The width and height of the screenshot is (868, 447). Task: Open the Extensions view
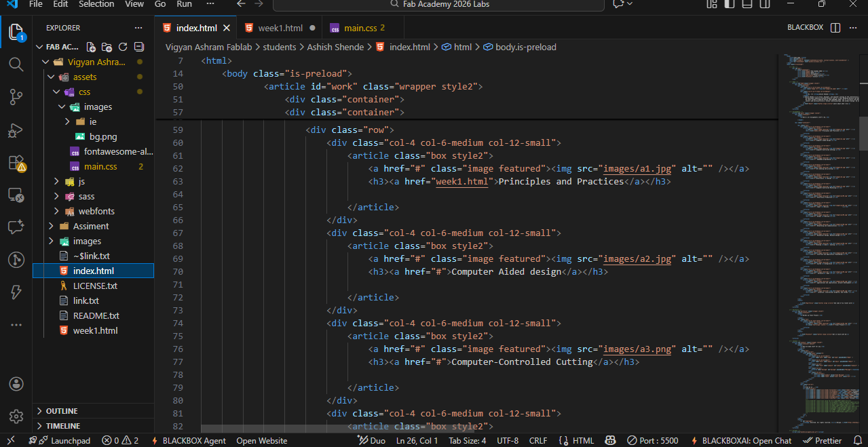point(16,163)
